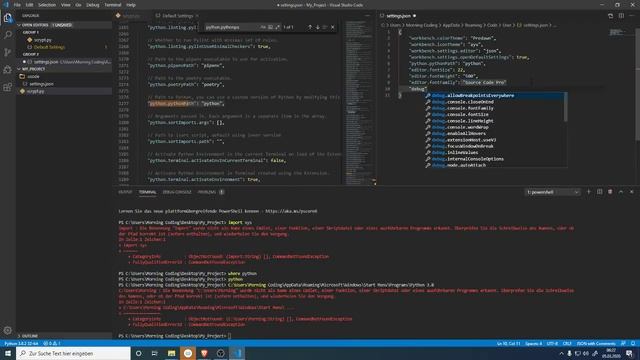Click the Ln, Col cursor position indicator
This screenshot has width=640, height=360.
point(509,344)
